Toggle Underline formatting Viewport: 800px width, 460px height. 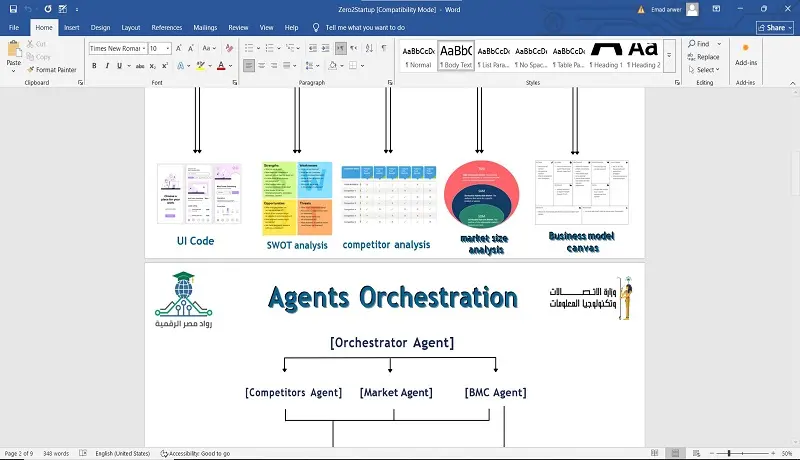click(x=119, y=66)
